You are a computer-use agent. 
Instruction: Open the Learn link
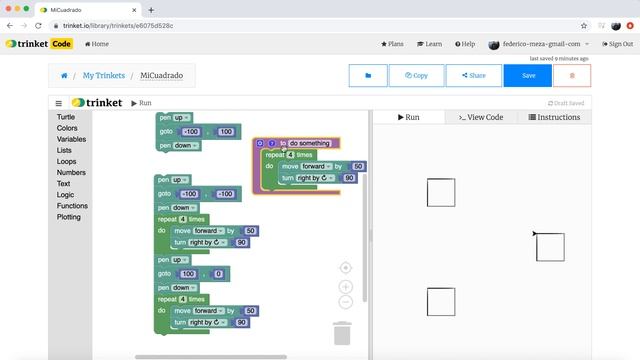[x=429, y=44]
